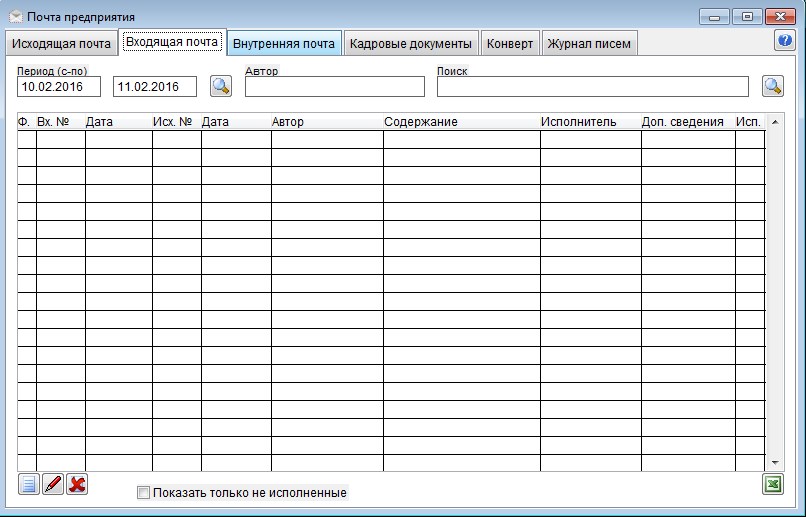Select the Входящая почта tab
The image size is (806, 517).
172,42
